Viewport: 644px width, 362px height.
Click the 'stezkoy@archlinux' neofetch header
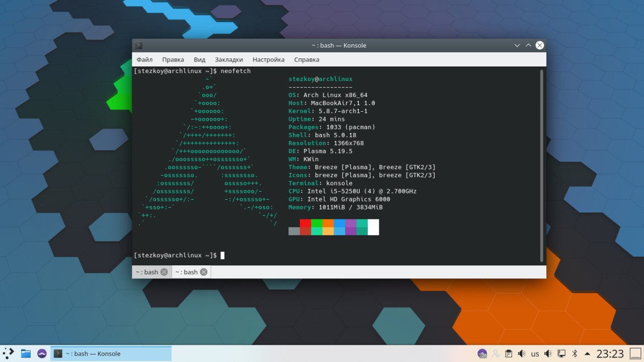[320, 79]
